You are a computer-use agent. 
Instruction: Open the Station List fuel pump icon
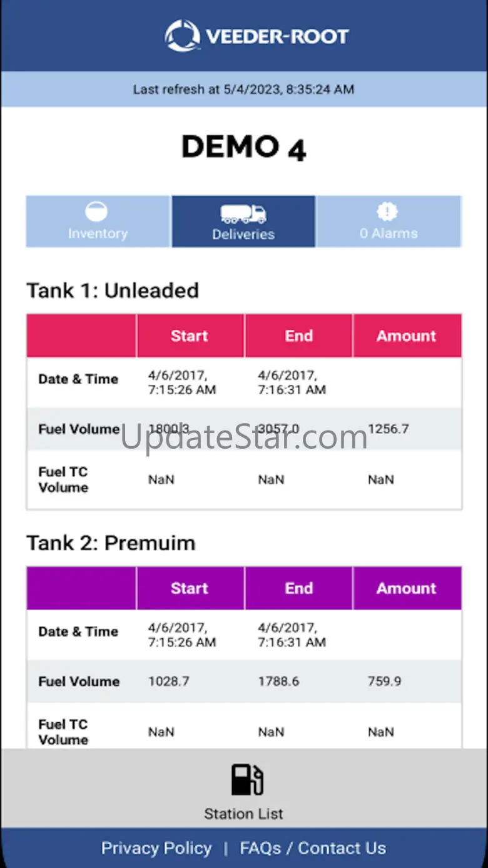pyautogui.click(x=247, y=780)
